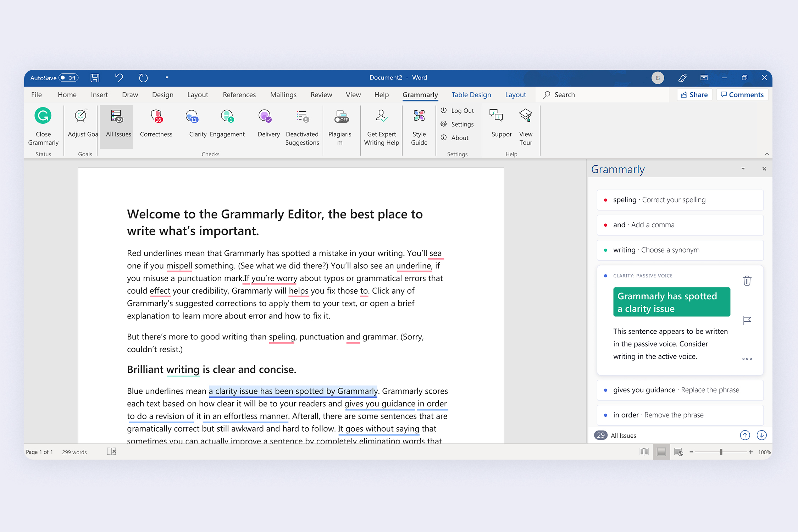
Task: Open the About Grammarly option
Action: [x=455, y=138]
